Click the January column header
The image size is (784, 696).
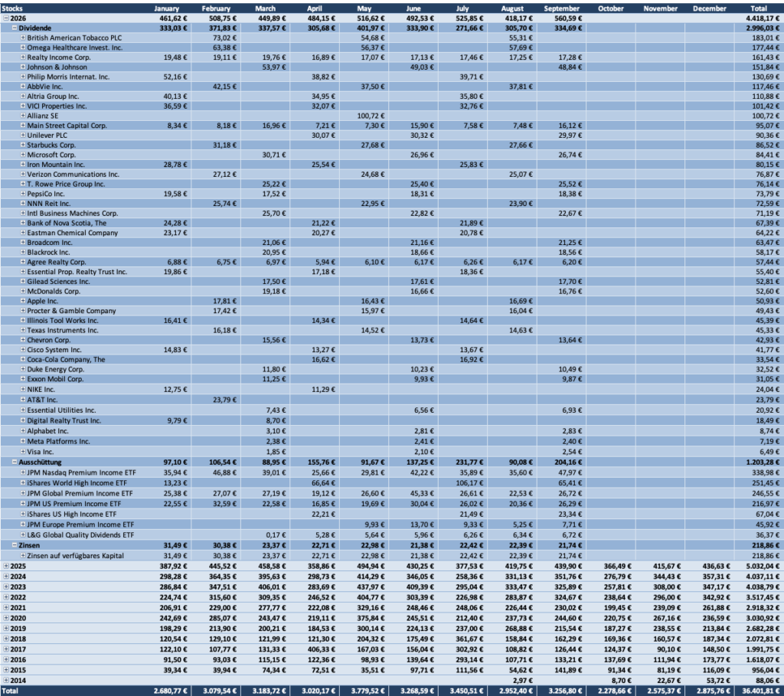pos(166,8)
